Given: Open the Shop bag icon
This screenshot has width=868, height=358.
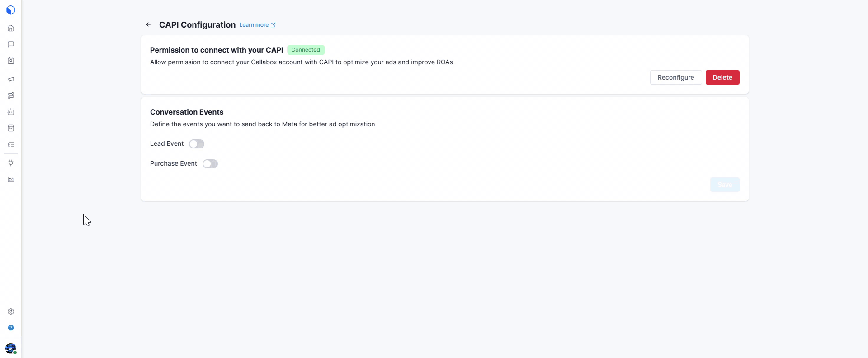Looking at the screenshot, I should (11, 128).
